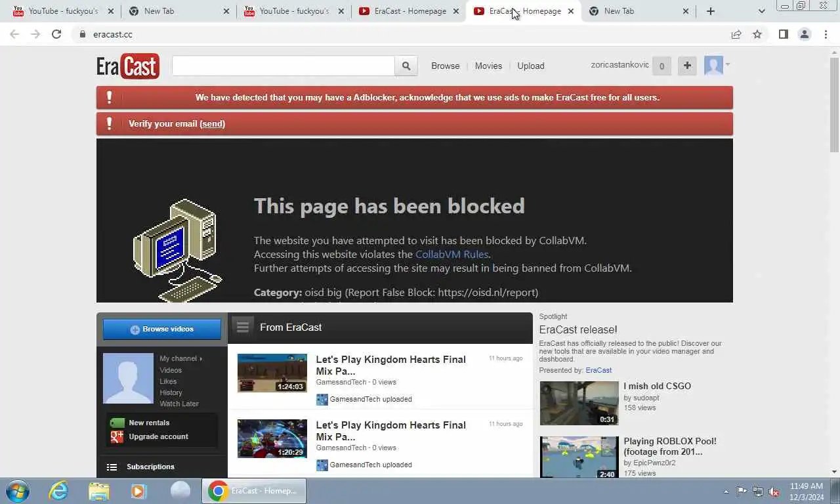Image resolution: width=840 pixels, height=504 pixels.
Task: Click GamesandTech avatar icon in first feed item
Action: (x=322, y=399)
